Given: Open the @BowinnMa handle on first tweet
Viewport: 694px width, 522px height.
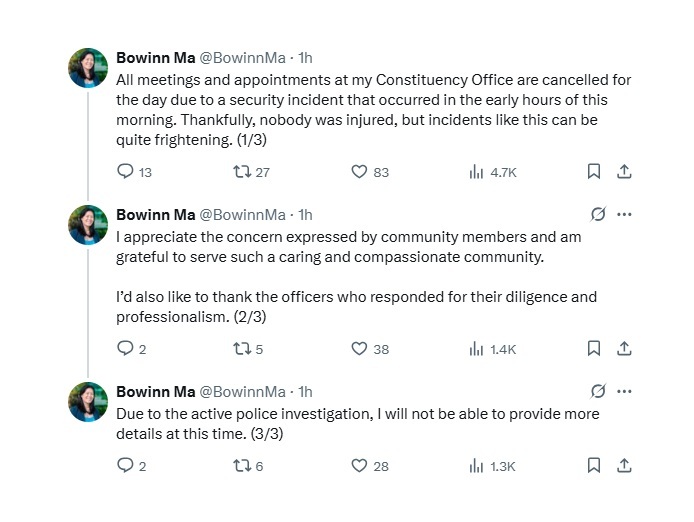Looking at the screenshot, I should pos(243,58).
